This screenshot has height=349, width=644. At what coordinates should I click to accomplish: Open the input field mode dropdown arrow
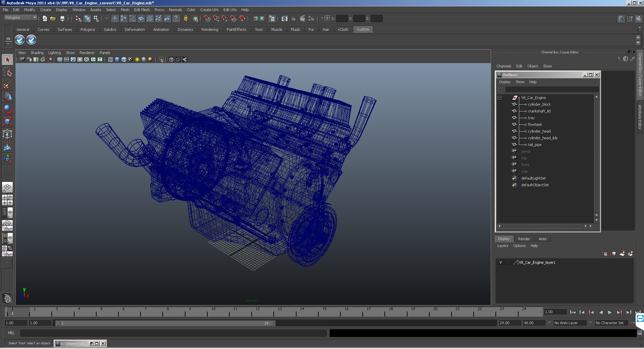coord(322,18)
